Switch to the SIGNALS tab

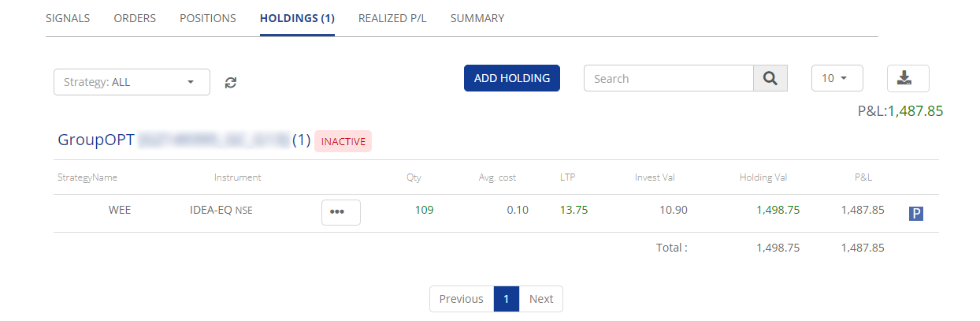click(68, 18)
